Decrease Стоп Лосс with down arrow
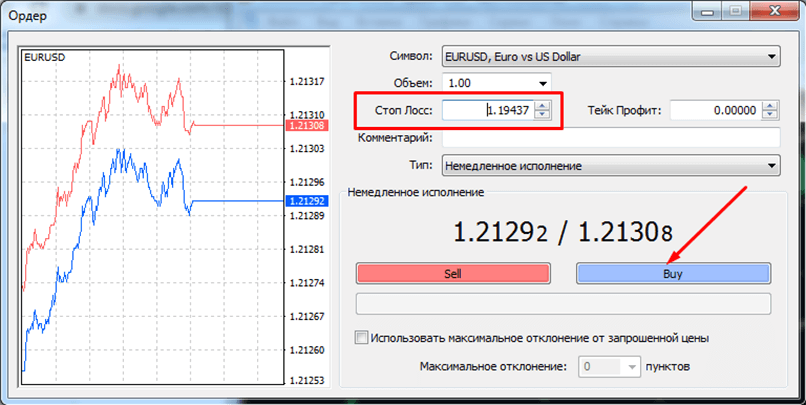The height and width of the screenshot is (405, 806). pos(542,115)
